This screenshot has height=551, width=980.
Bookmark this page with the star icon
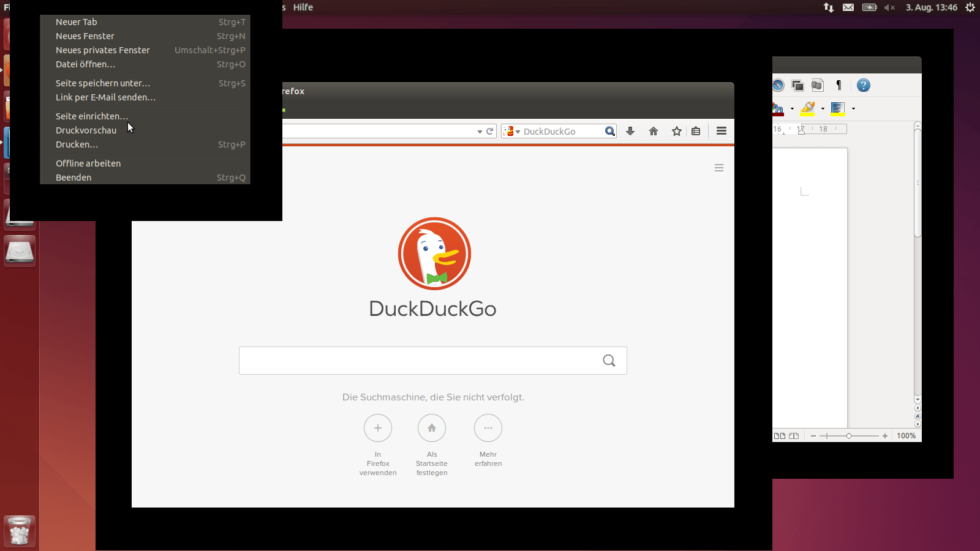point(677,131)
